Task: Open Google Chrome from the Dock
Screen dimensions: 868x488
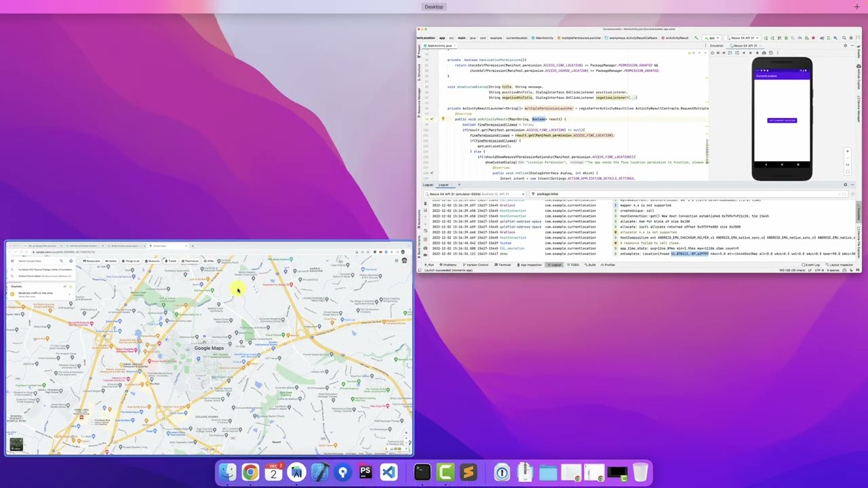Action: tap(250, 472)
